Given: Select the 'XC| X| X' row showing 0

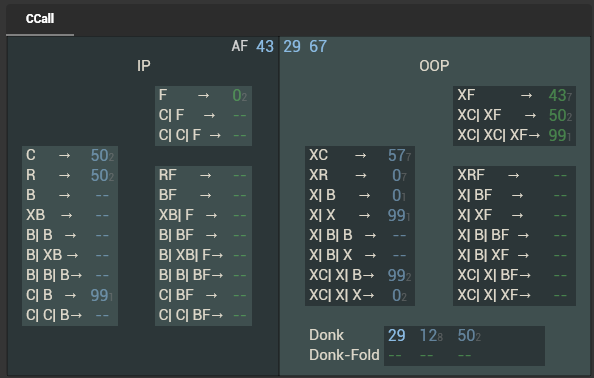Looking at the screenshot, I should pyautogui.click(x=360, y=295).
